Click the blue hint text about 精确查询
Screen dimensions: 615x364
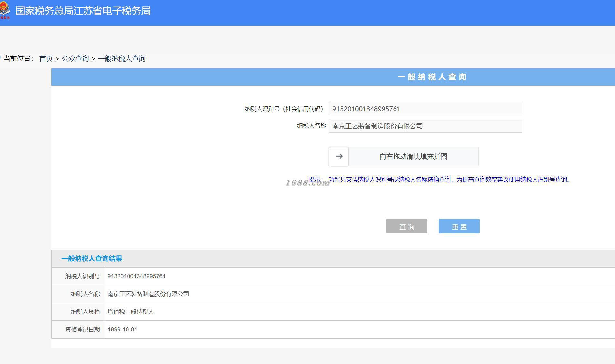[449, 180]
